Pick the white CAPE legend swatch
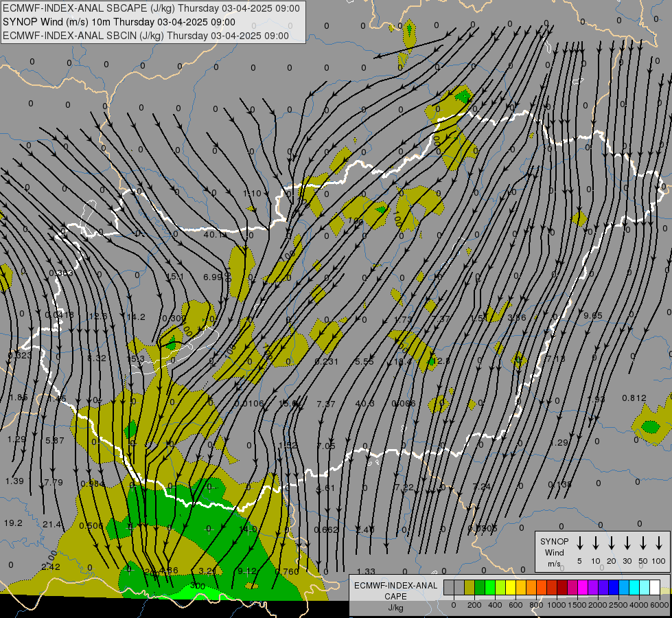 (654, 588)
